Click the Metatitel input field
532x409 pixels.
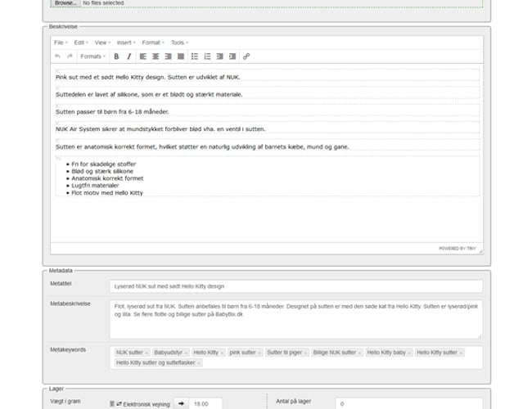(295, 286)
